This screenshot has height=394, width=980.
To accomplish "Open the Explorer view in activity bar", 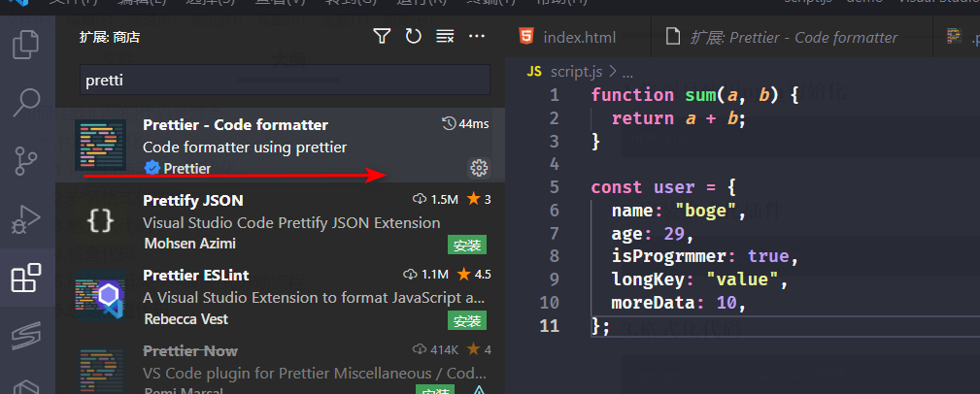I will [27, 44].
